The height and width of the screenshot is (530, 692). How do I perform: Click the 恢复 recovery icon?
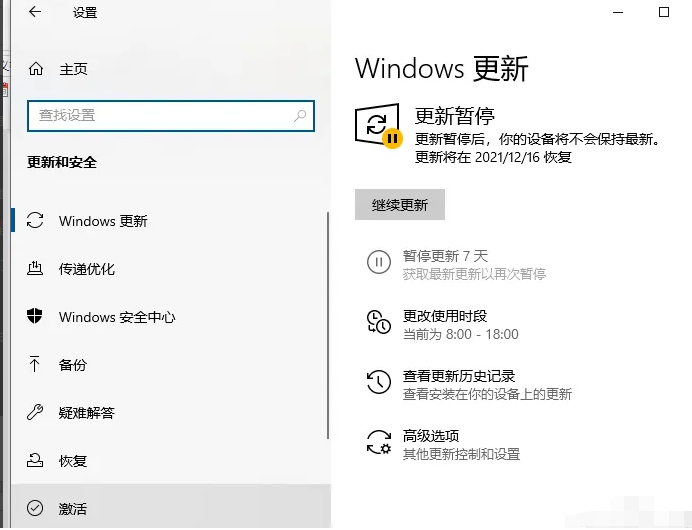pos(36,461)
